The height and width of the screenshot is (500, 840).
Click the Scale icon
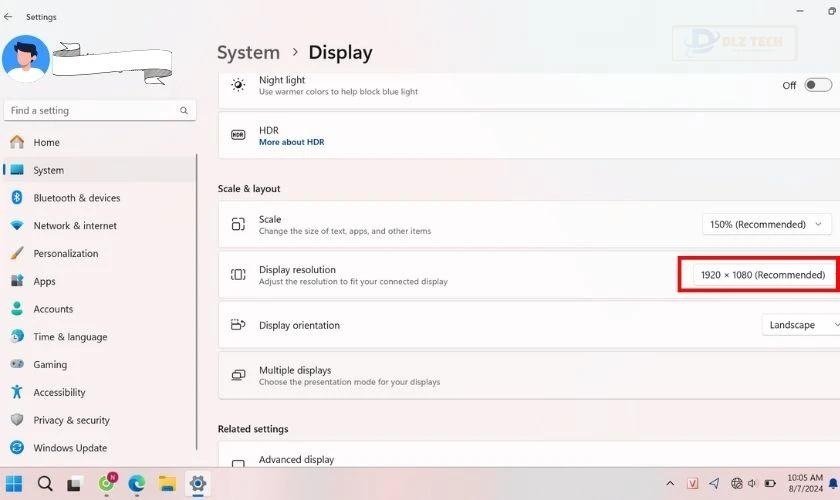(x=238, y=224)
